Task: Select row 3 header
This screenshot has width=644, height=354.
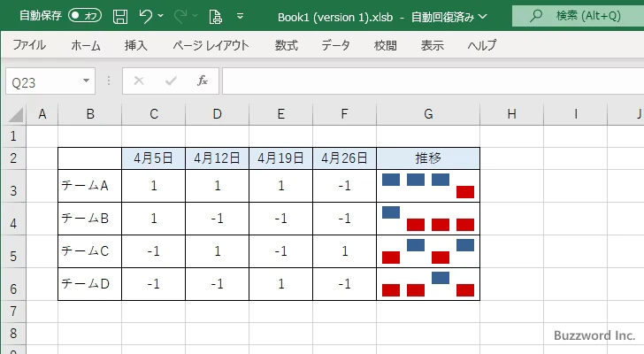Action: 13,186
